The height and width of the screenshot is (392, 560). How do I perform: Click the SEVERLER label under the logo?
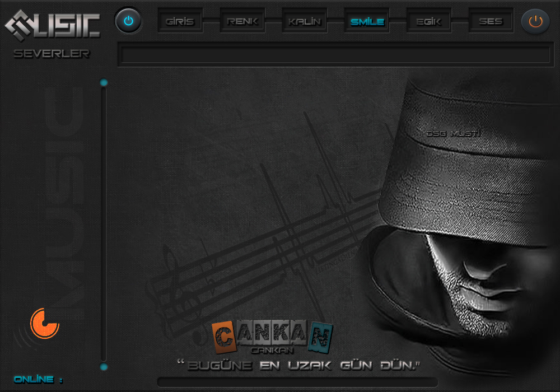[x=52, y=54]
